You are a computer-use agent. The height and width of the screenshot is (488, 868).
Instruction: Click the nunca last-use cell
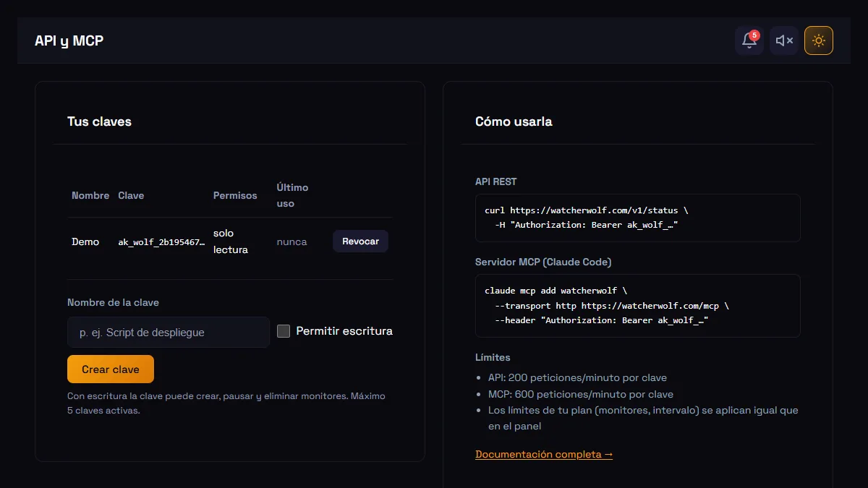coord(292,241)
